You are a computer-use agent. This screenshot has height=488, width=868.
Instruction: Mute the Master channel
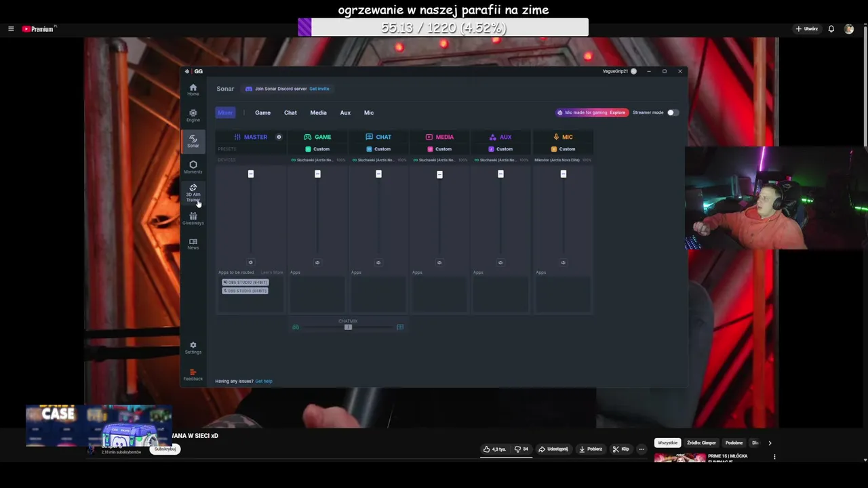pyautogui.click(x=250, y=262)
